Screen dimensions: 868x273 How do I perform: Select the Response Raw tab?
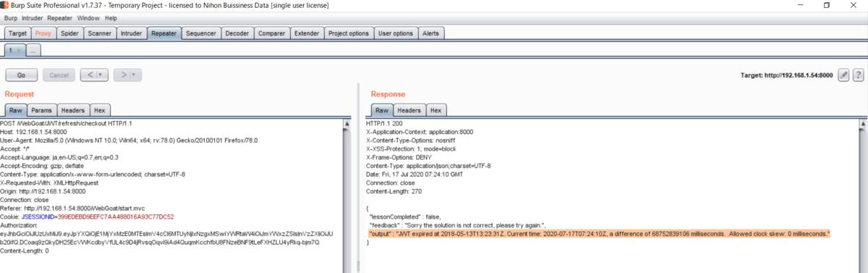tap(382, 110)
